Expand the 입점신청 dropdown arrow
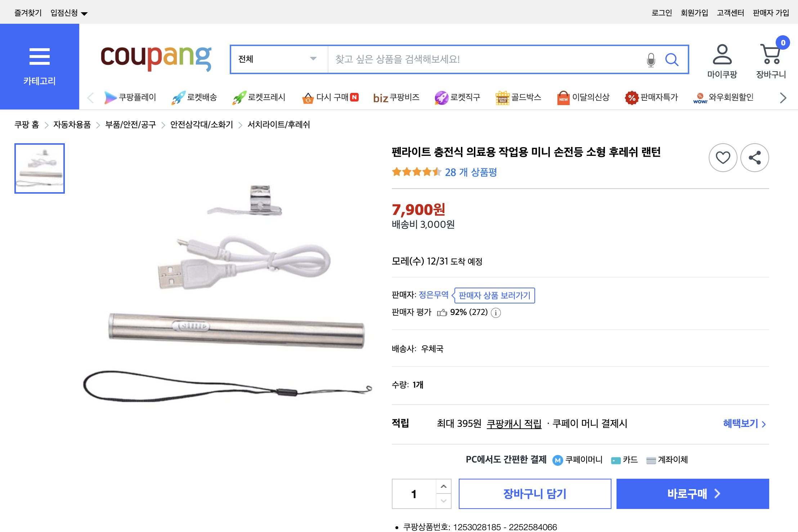This screenshot has height=532, width=798. point(85,13)
